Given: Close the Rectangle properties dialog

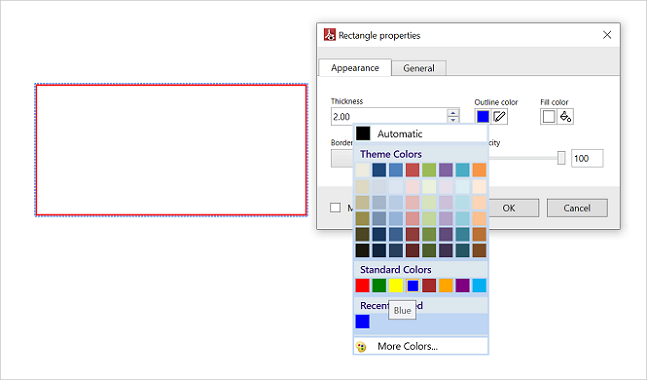Looking at the screenshot, I should coord(607,35).
